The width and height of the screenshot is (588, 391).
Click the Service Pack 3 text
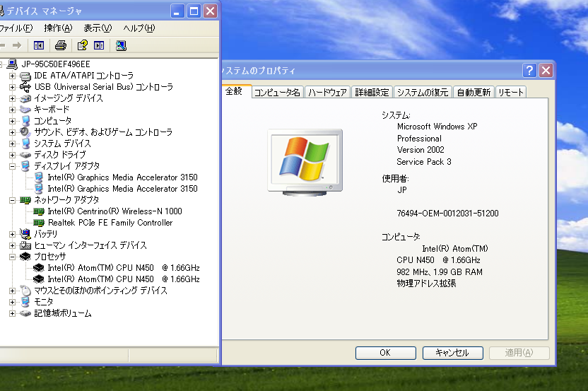[424, 162]
